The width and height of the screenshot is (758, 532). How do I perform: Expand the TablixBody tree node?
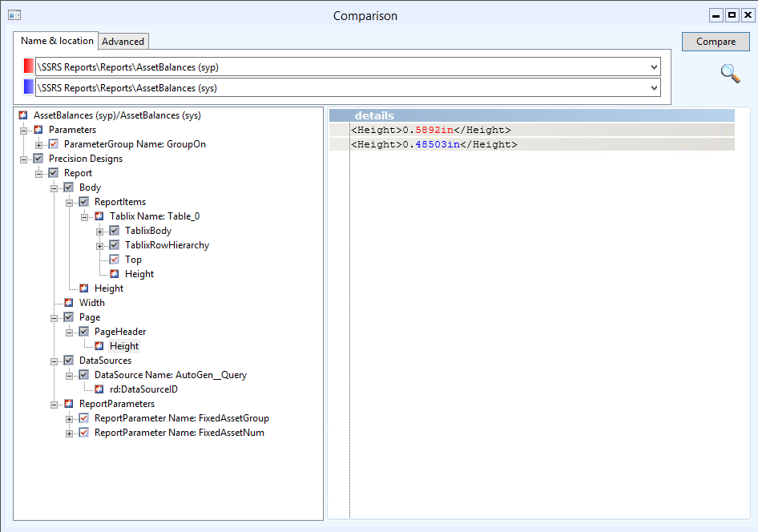coord(99,230)
